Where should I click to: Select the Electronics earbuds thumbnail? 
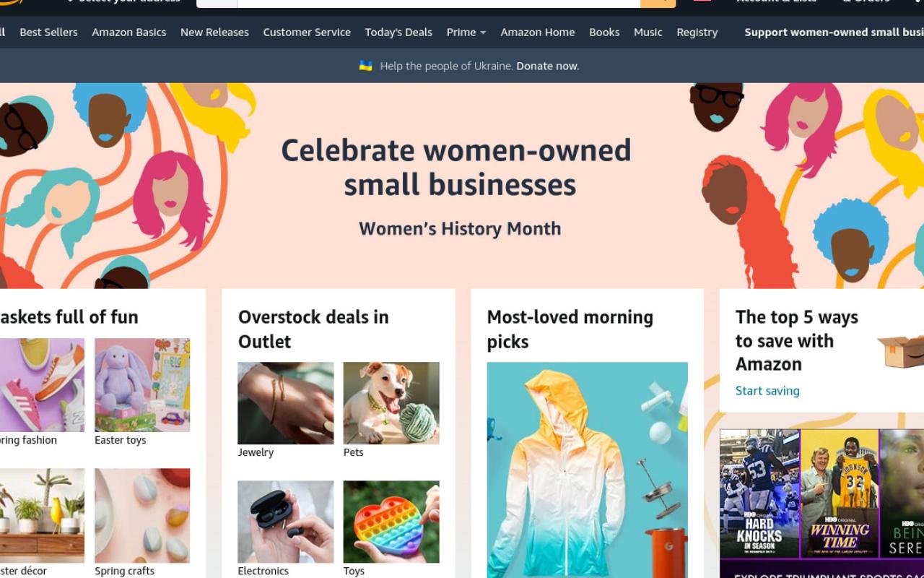coord(286,522)
